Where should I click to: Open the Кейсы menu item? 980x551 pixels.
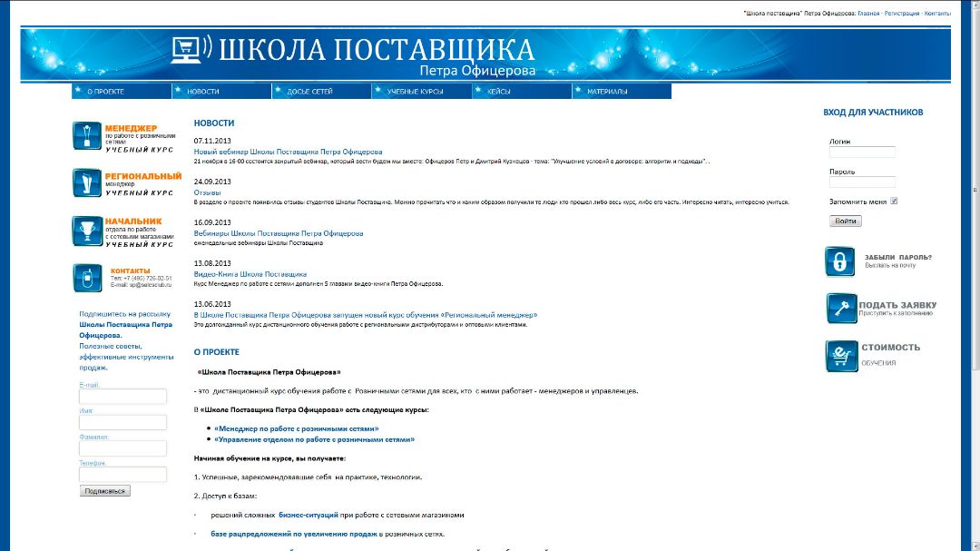(521, 92)
